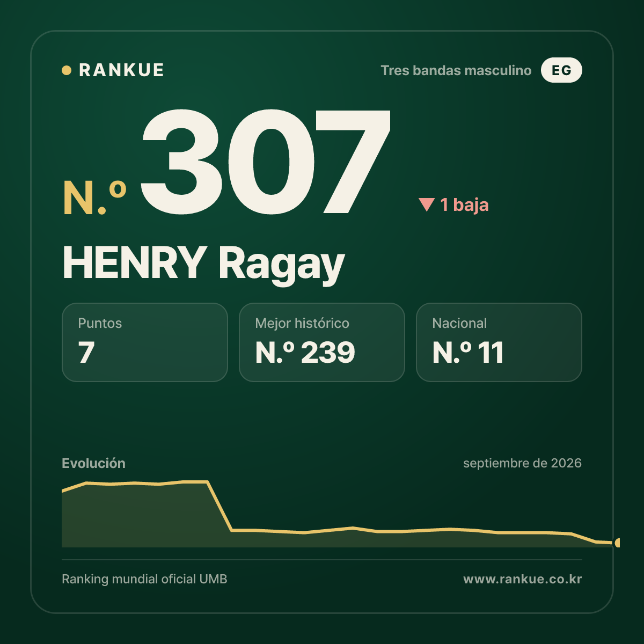Click the '1 baja' change text
This screenshot has height=644, width=644.
tap(464, 204)
